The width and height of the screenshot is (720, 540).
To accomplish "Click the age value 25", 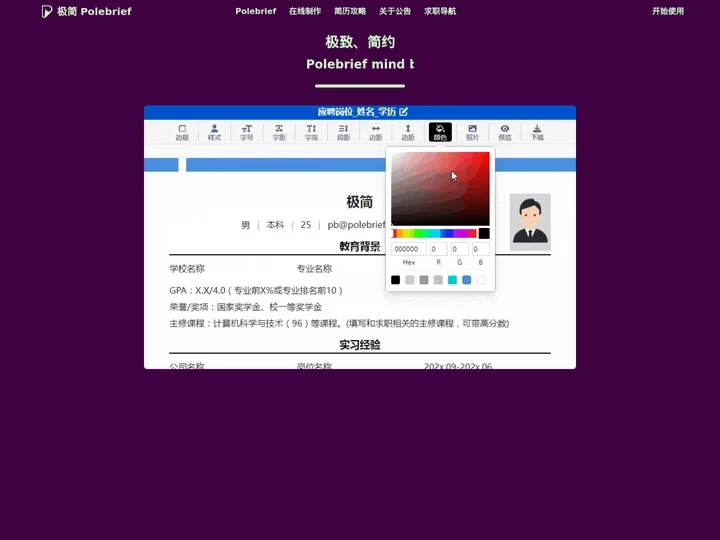I will (x=305, y=225).
